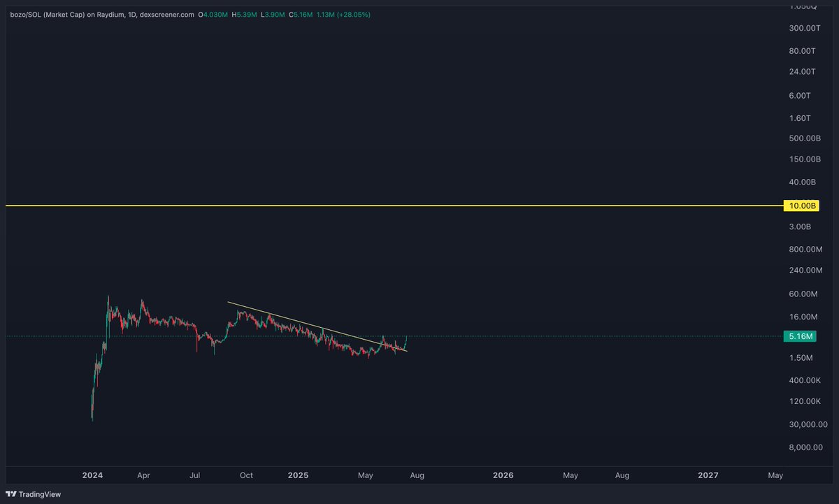Image resolution: width=839 pixels, height=504 pixels.
Task: Click the 500.00B price axis label
Action: click(804, 138)
